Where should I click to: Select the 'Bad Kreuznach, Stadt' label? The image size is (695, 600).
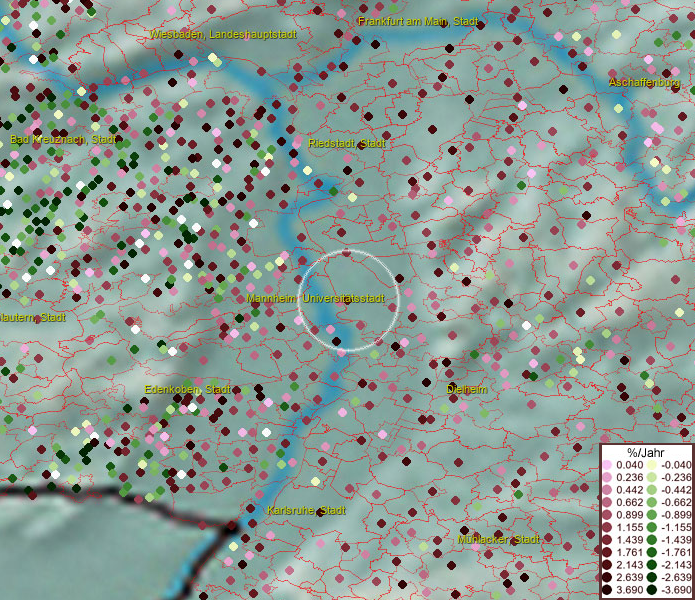(63, 140)
